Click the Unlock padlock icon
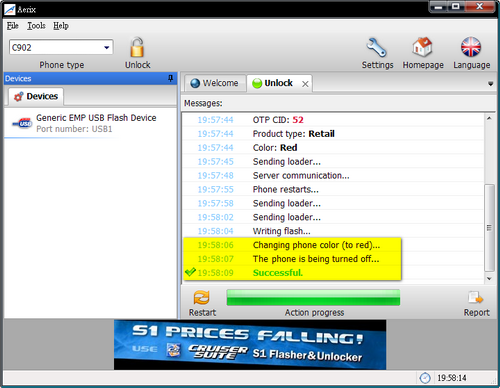Viewport: 500px width, 388px height. click(x=137, y=47)
